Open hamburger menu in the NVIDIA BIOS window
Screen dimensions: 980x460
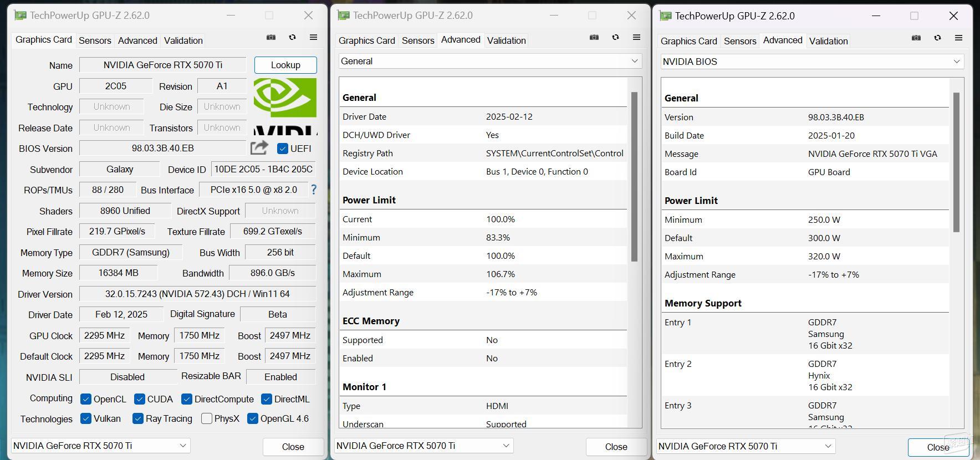coord(958,38)
